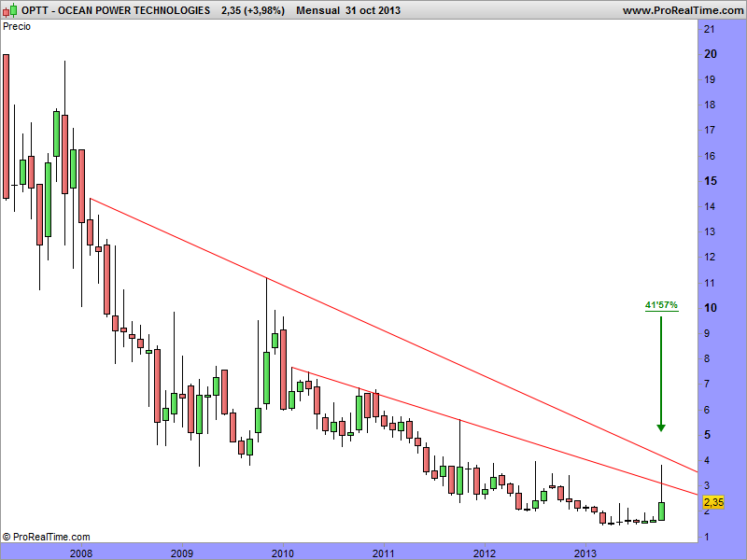
Task: Click the 2012 year label on time axis
Action: click(485, 553)
